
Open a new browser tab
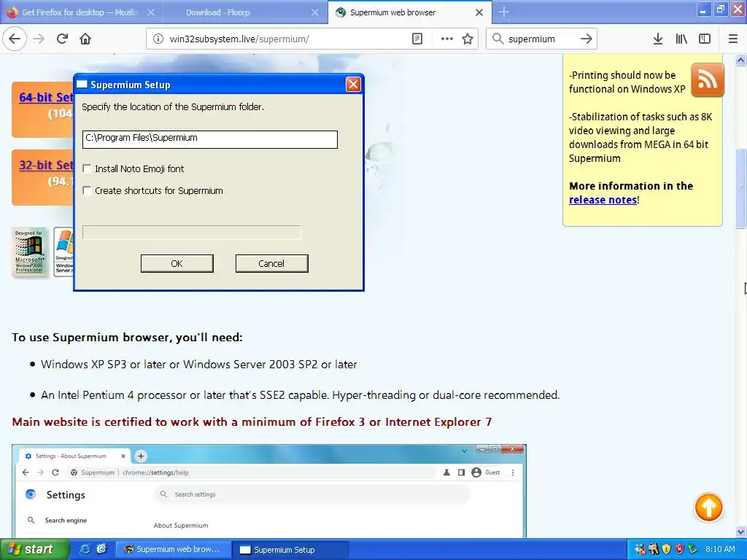click(504, 12)
